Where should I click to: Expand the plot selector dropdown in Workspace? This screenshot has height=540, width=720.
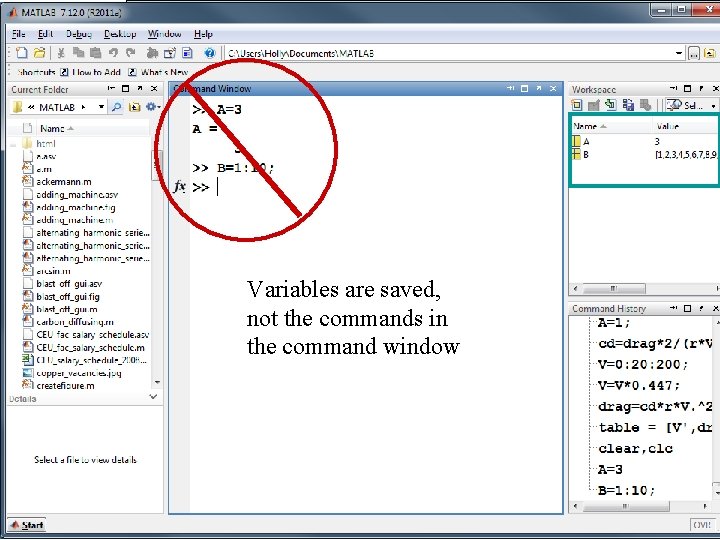(713, 106)
